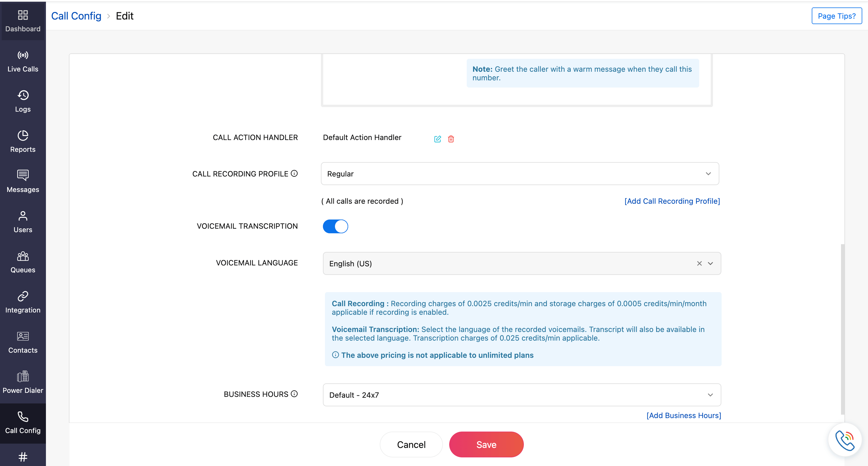Viewport: 868px width, 466px height.
Task: Open the Power Dialer
Action: tap(23, 383)
